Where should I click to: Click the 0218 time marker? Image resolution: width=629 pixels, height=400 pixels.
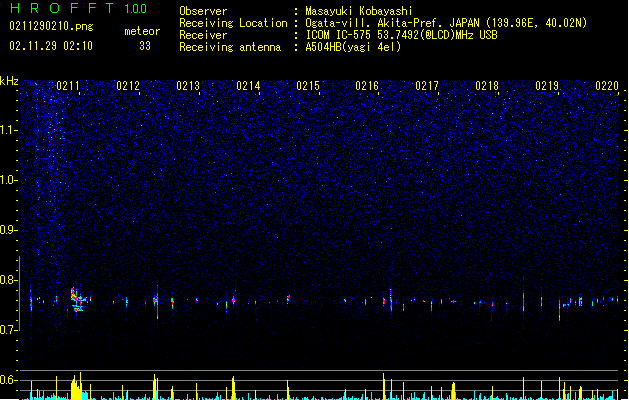(x=487, y=86)
